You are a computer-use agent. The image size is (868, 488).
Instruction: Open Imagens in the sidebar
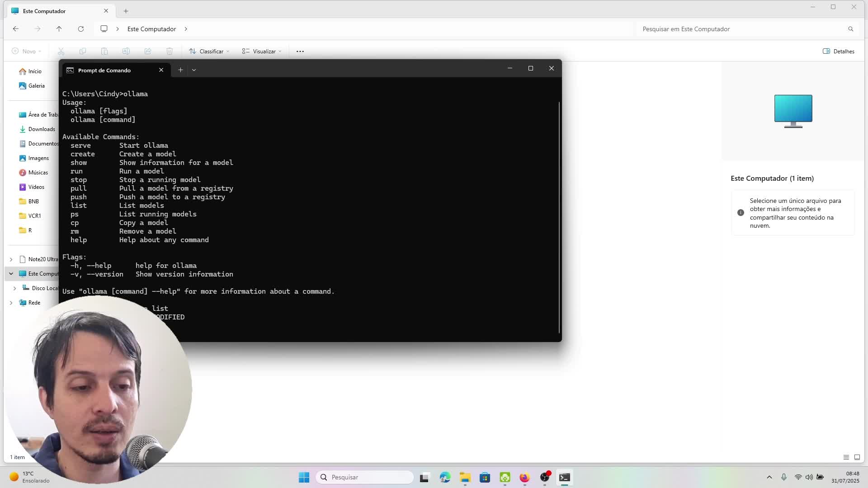point(34,158)
